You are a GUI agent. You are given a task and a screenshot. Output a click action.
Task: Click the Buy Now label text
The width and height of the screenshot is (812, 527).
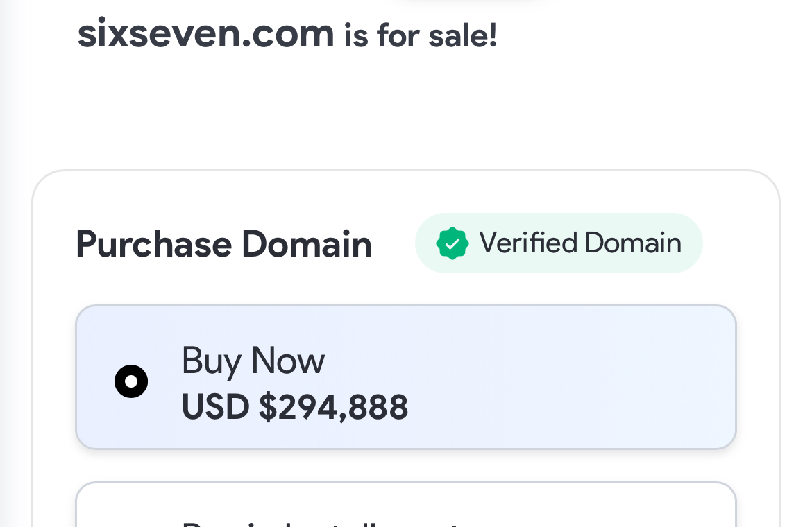pyautogui.click(x=253, y=361)
